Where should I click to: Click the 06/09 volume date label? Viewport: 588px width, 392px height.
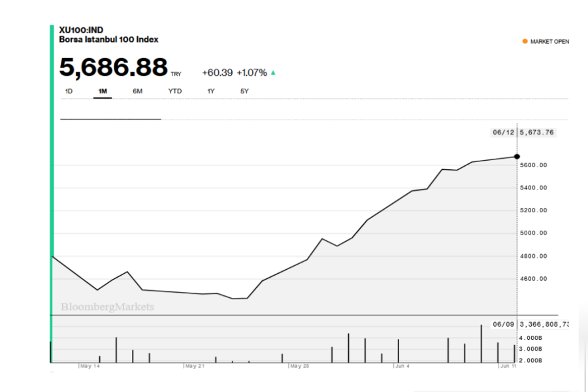[503, 324]
